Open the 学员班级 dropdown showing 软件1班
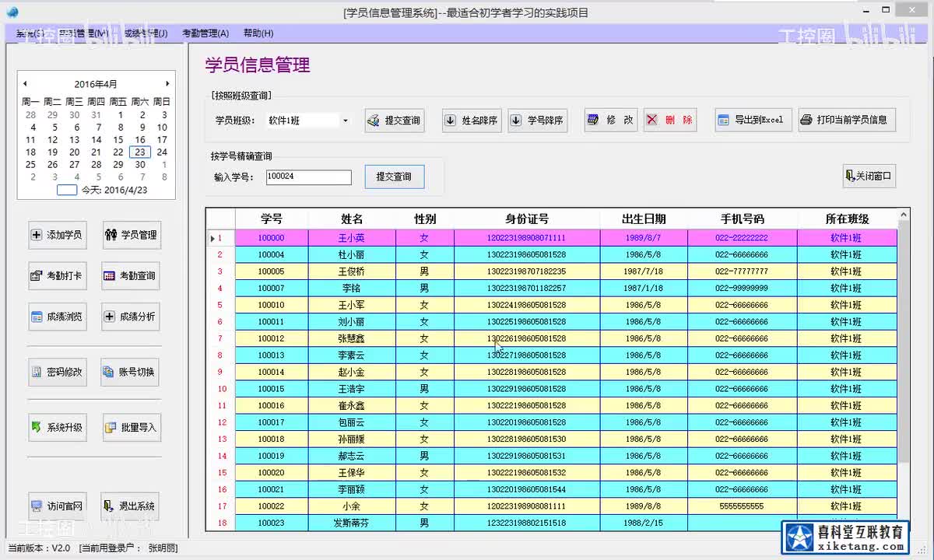The width and height of the screenshot is (934, 560). [x=307, y=121]
